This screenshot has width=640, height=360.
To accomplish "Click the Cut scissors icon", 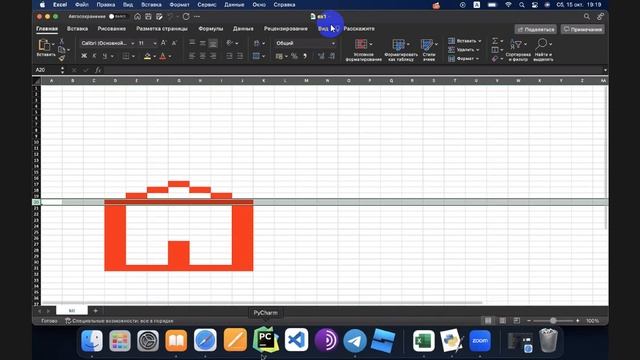I will [62, 41].
